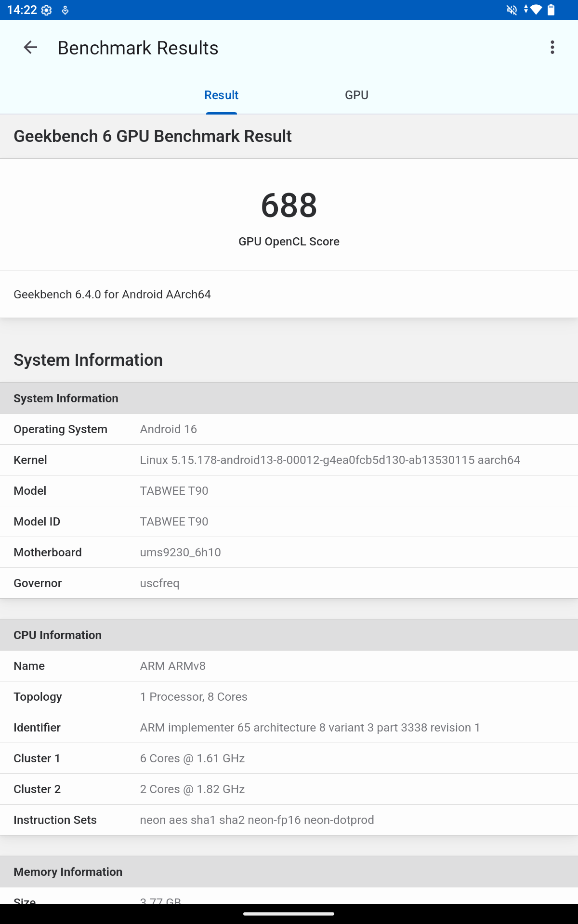The width and height of the screenshot is (578, 924).
Task: Tap the Wi-Fi status icon
Action: point(536,10)
